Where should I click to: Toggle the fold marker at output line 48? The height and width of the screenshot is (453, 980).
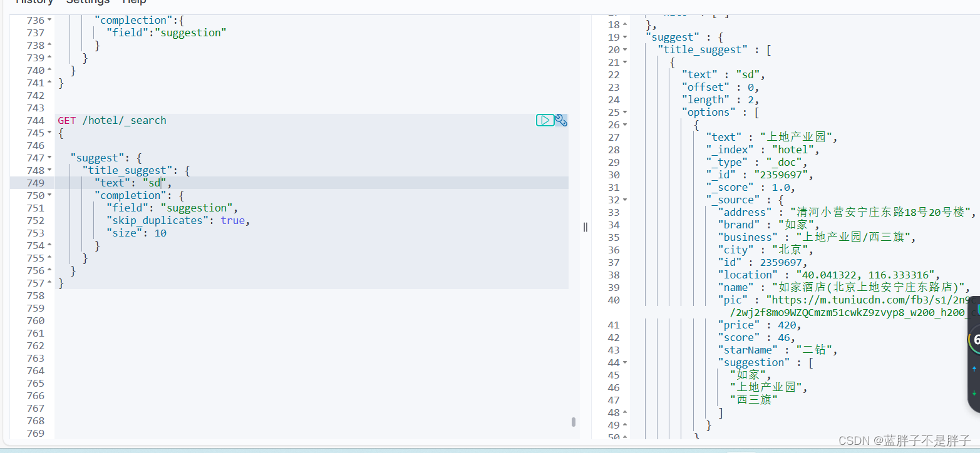click(625, 412)
